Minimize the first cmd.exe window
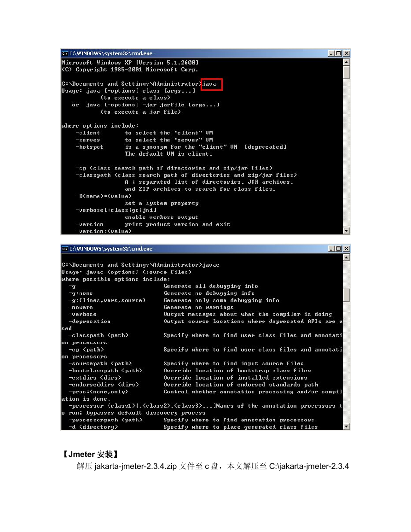This screenshot has width=411, height=532. coord(331,53)
